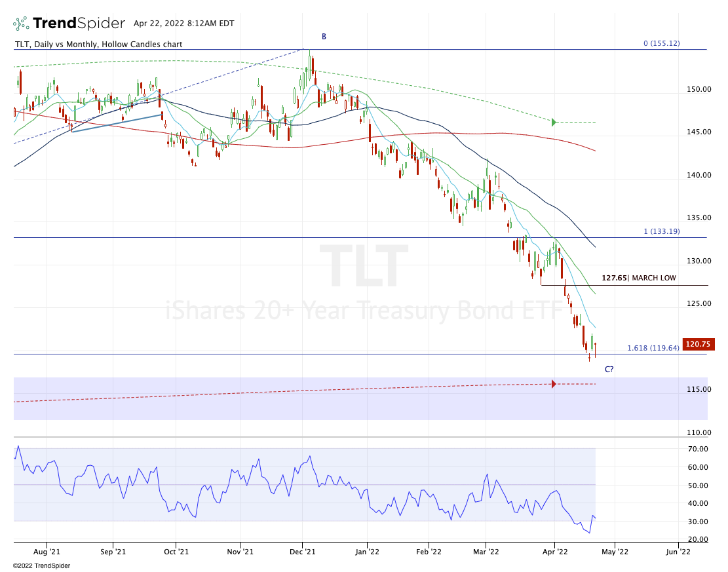Screen dimensions: 728x572
Task: Click the Oct '21 date axis label
Action: coord(176,552)
